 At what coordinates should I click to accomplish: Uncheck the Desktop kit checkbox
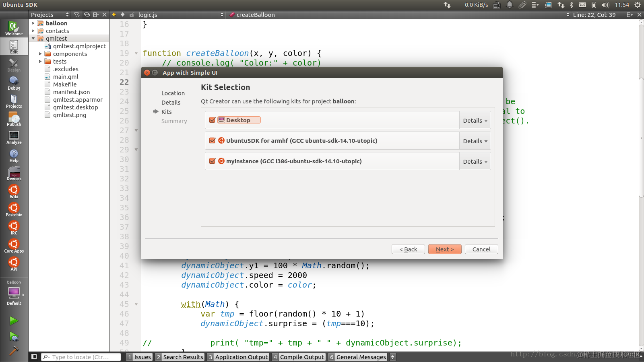tap(213, 120)
